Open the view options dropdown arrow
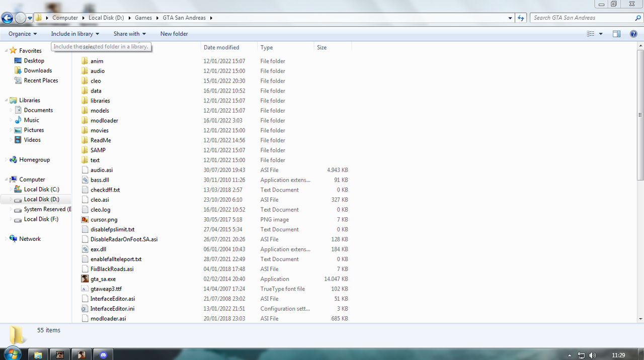This screenshot has height=360, width=644. (x=601, y=34)
